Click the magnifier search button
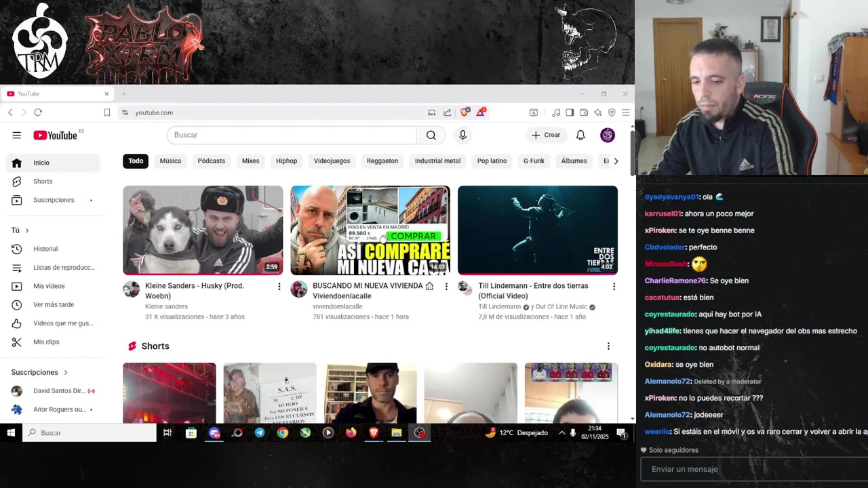 431,135
